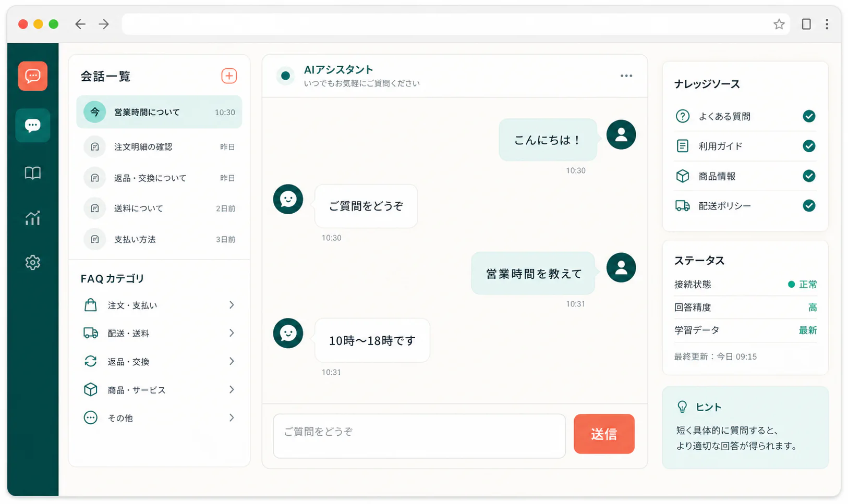Click the cube icon for 商品情報
The width and height of the screenshot is (848, 504).
(x=683, y=176)
